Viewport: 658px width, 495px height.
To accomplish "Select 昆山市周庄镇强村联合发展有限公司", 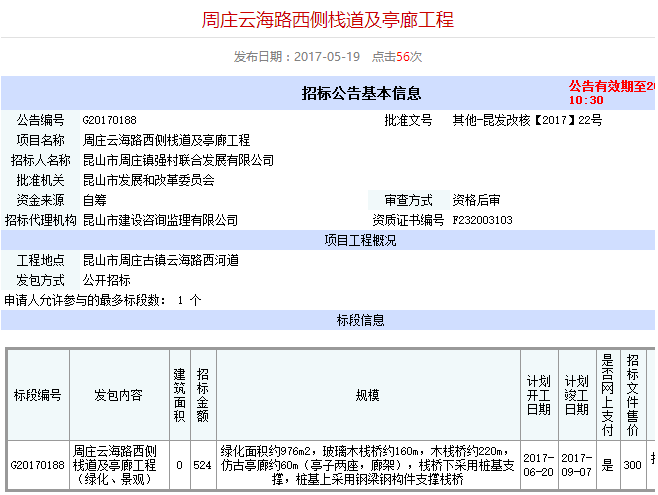I will pos(178,160).
